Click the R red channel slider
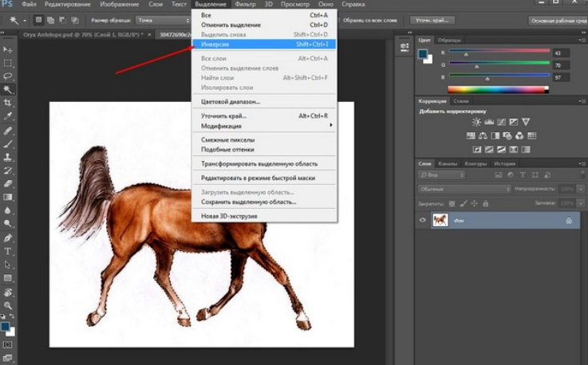Screen dimensions: 588x365 [x=499, y=51]
